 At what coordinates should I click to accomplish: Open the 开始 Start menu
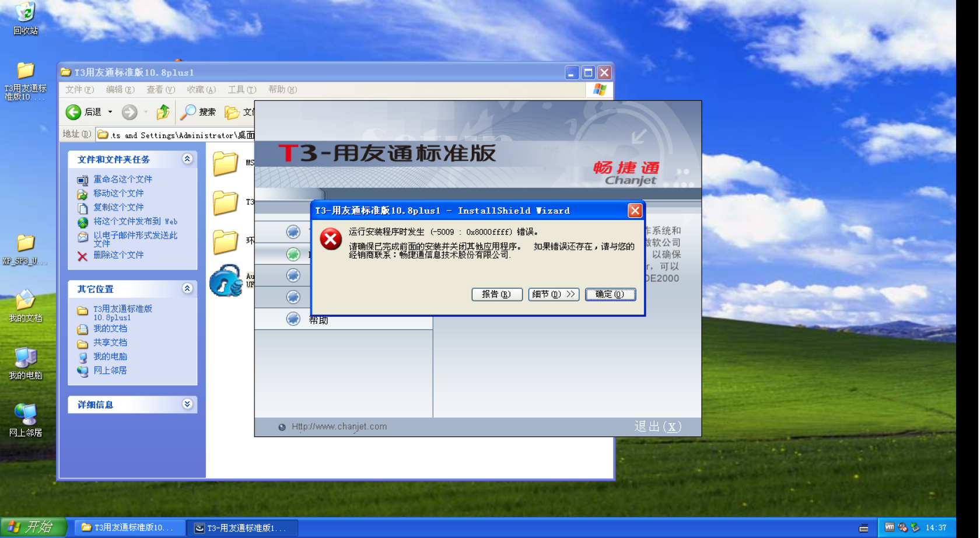33,527
